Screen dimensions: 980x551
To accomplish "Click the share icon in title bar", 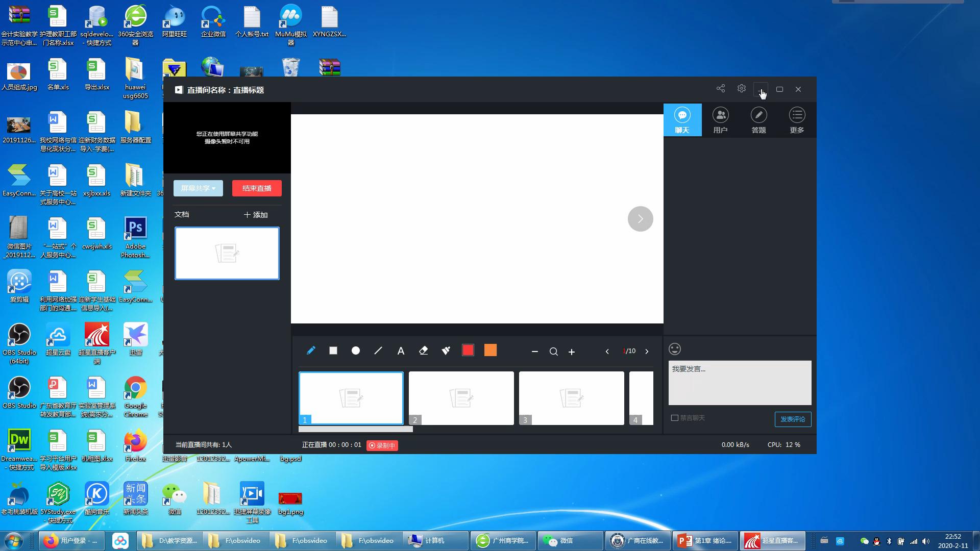I will pyautogui.click(x=721, y=89).
